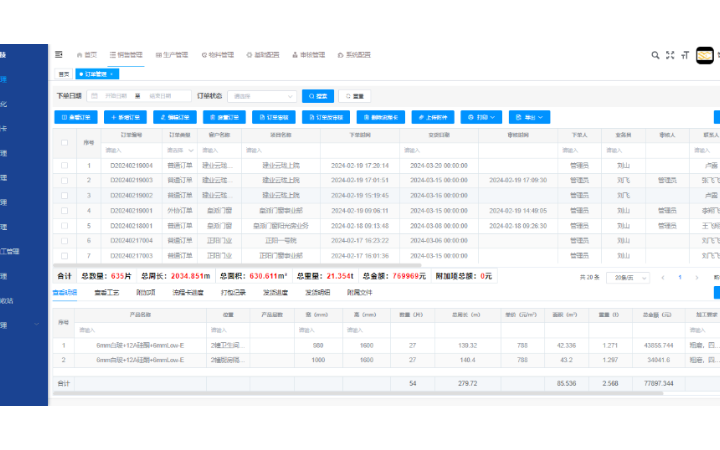Click the user avatar in top right
This screenshot has width=720, height=450.
(704, 55)
